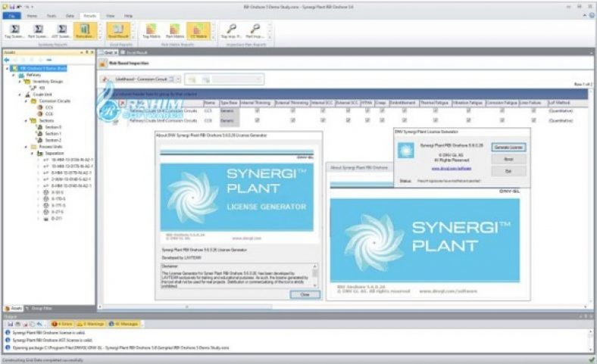Open the File menu tab

[x=12, y=16]
